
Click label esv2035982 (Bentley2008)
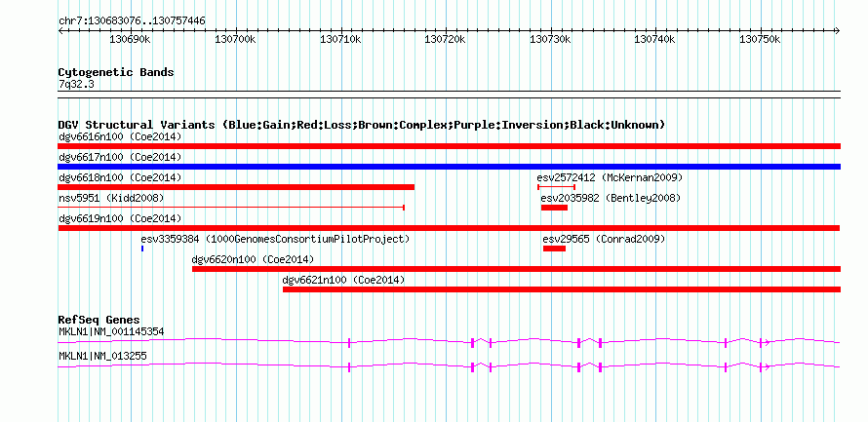(612, 198)
